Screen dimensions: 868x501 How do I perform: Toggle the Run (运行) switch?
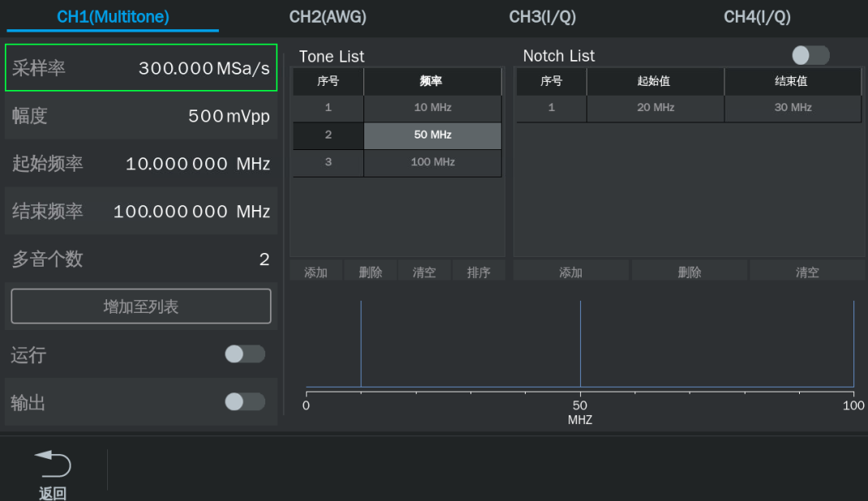[x=245, y=355]
